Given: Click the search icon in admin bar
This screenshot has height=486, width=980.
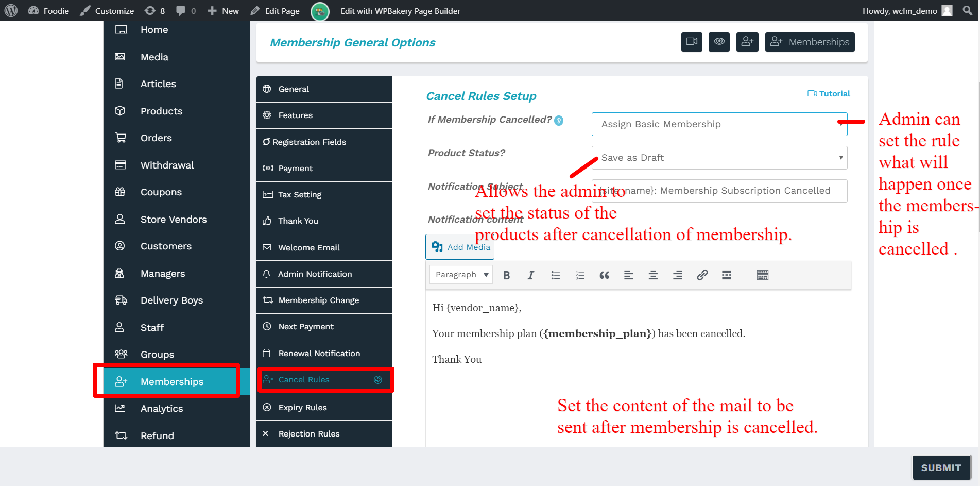Looking at the screenshot, I should (x=967, y=11).
